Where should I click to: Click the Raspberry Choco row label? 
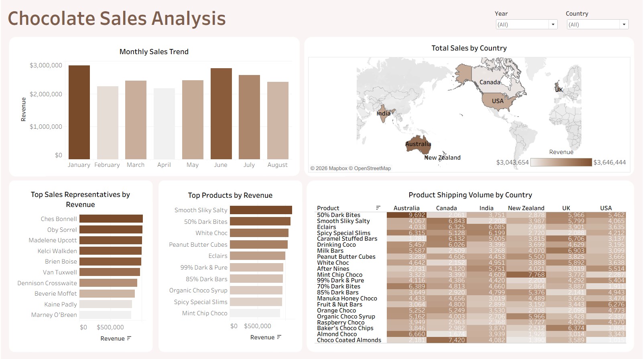(x=341, y=322)
